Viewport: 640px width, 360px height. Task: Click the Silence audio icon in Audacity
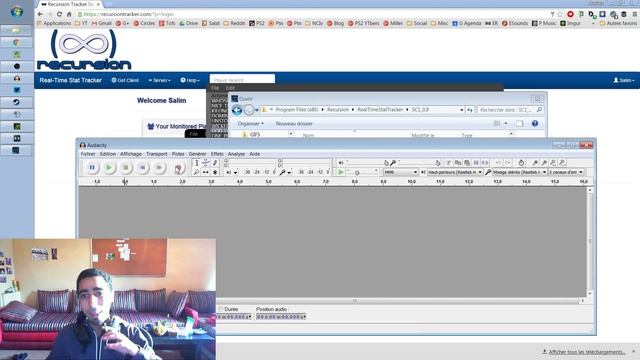(x=485, y=163)
